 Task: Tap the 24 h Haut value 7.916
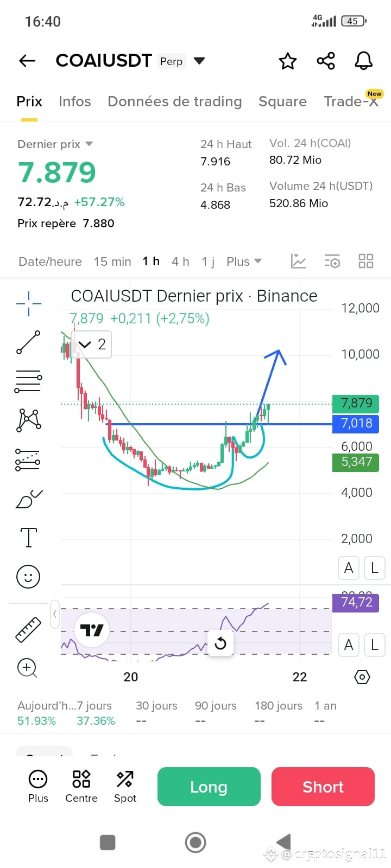point(216,162)
